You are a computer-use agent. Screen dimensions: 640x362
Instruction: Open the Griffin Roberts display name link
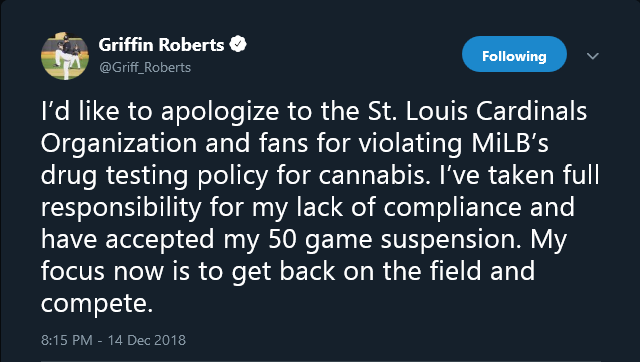161,44
